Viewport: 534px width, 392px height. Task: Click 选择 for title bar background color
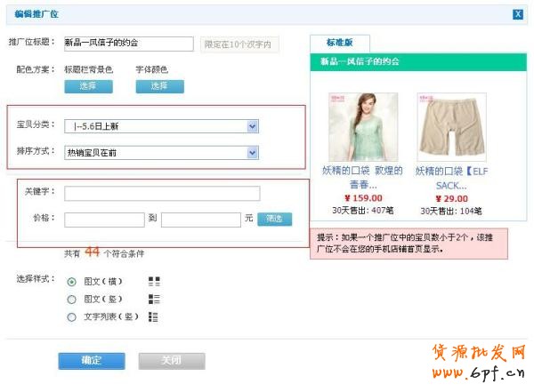tap(87, 86)
